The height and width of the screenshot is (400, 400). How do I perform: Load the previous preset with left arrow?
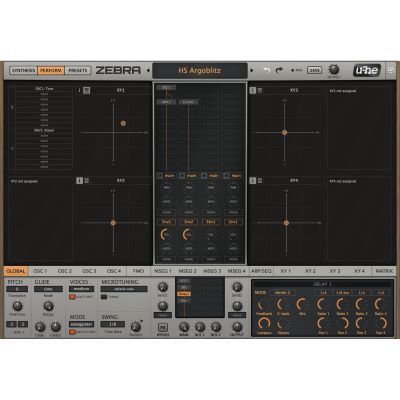point(148,71)
